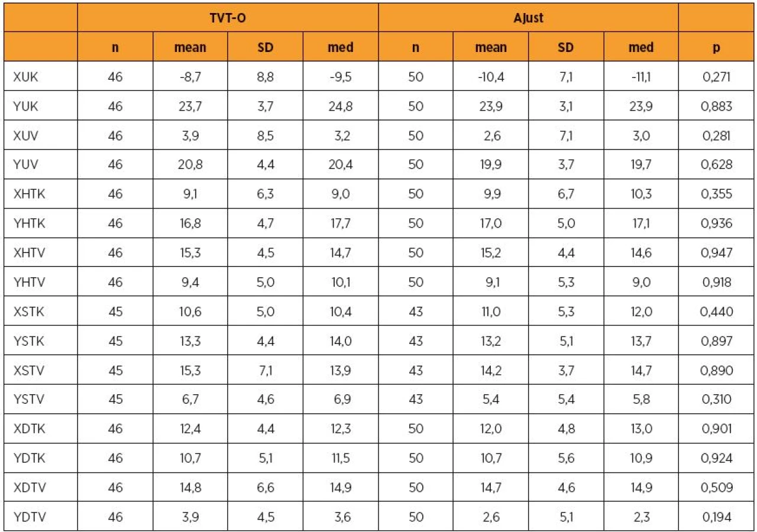Viewport: 757px width, 532px height.
Task: Select the YUK row label
Action: [x=25, y=106]
